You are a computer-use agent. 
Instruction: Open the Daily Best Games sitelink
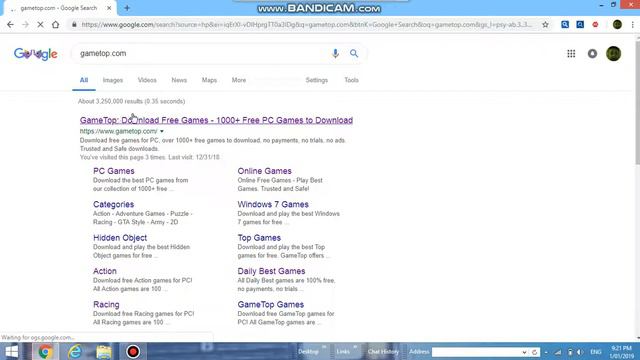[271, 271]
